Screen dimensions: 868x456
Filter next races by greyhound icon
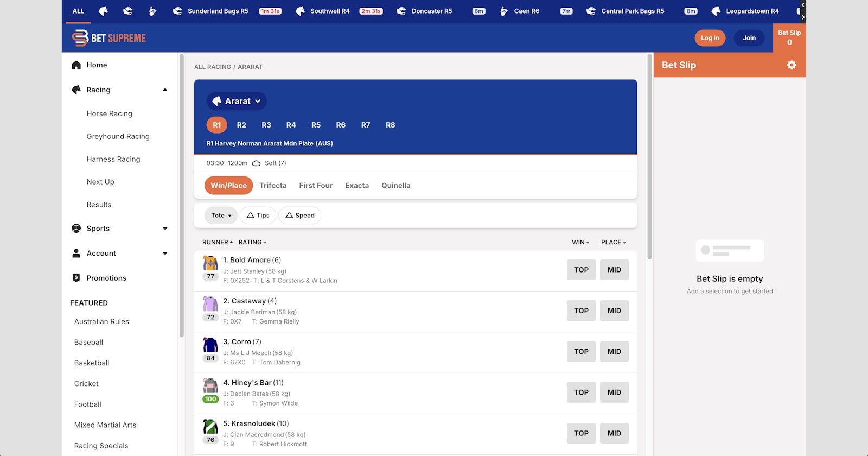click(128, 11)
